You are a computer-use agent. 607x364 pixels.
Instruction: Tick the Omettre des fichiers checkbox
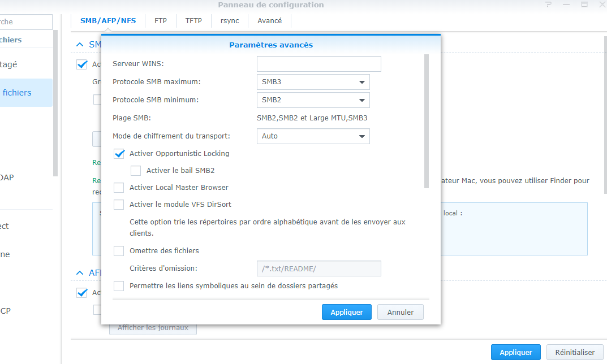click(x=119, y=250)
